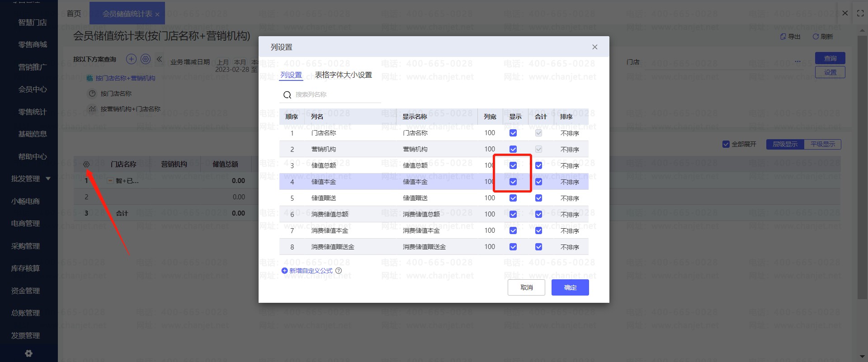Open query scheme settings icon beside plus
This screenshot has height=362, width=868.
146,59
